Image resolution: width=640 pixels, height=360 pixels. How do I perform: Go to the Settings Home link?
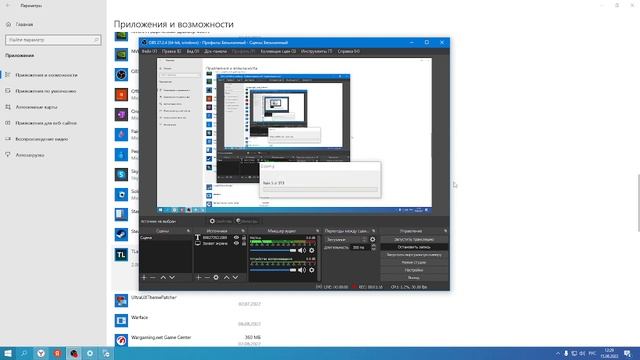[24, 24]
